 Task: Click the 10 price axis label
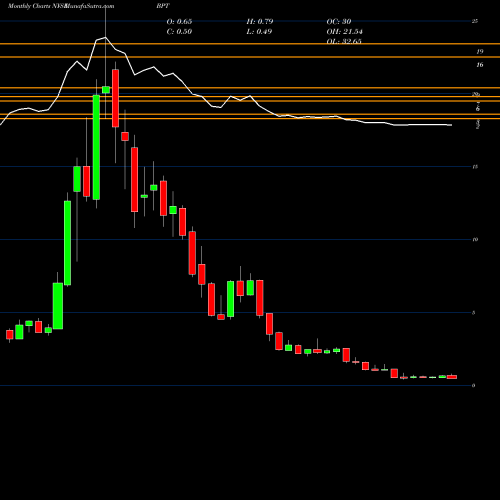tap(475, 239)
